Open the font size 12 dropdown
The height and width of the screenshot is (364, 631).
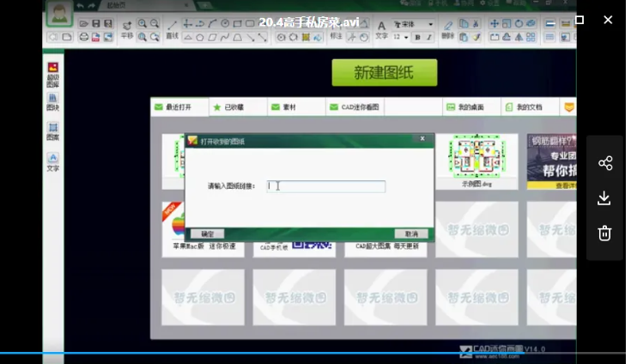pyautogui.click(x=401, y=38)
